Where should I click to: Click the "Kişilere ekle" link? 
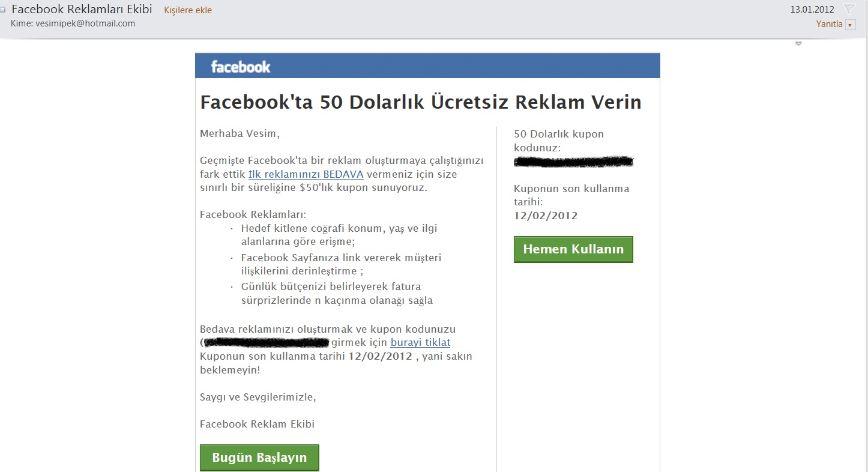(x=188, y=10)
